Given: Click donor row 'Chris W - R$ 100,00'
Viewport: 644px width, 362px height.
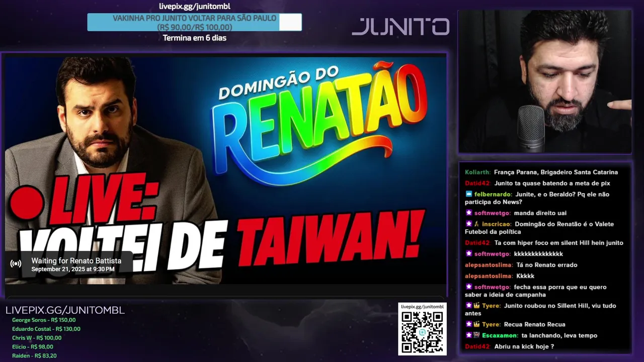Looking at the screenshot, I should [x=37, y=338].
